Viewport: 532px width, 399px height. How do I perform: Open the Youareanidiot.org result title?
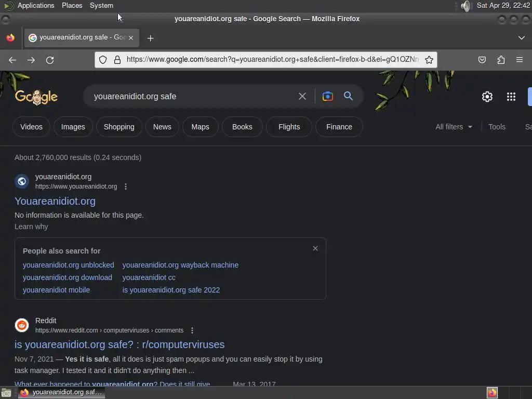click(x=55, y=201)
